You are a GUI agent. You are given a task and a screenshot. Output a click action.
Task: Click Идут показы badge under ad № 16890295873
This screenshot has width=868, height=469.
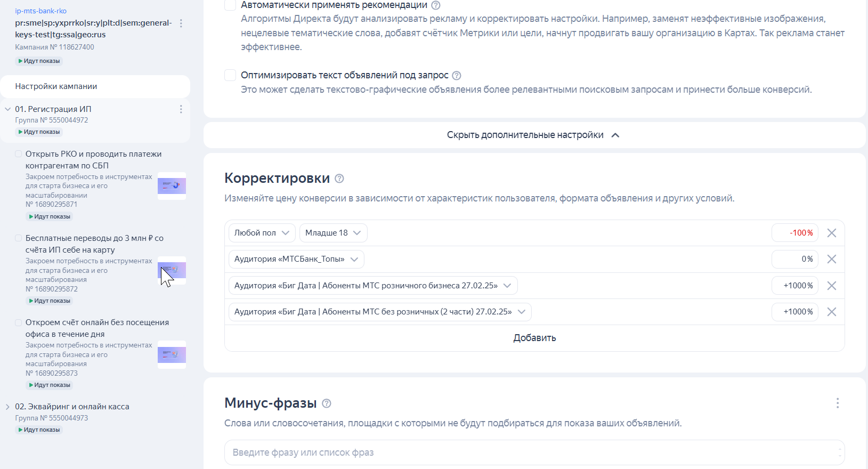click(50, 385)
